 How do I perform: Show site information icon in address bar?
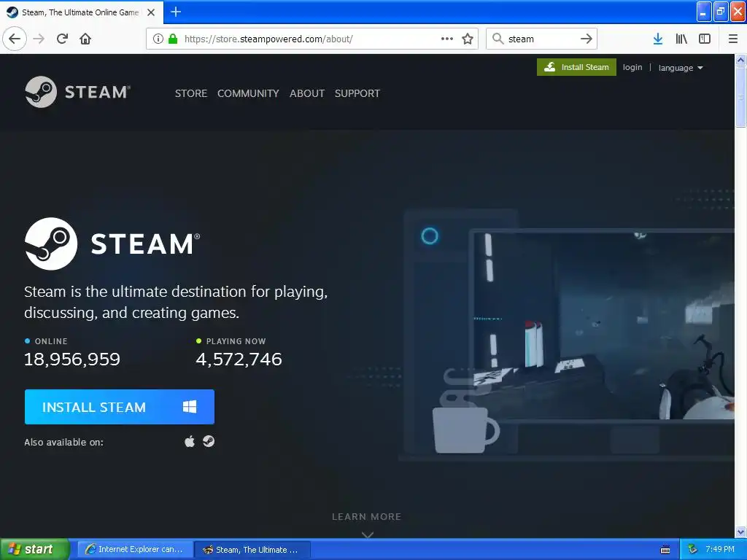pos(158,39)
